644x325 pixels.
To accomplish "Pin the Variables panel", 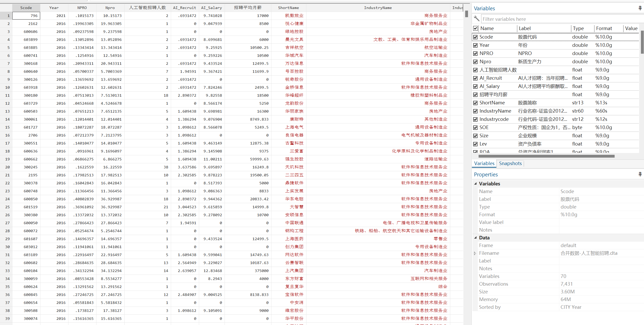I will click(640, 8).
